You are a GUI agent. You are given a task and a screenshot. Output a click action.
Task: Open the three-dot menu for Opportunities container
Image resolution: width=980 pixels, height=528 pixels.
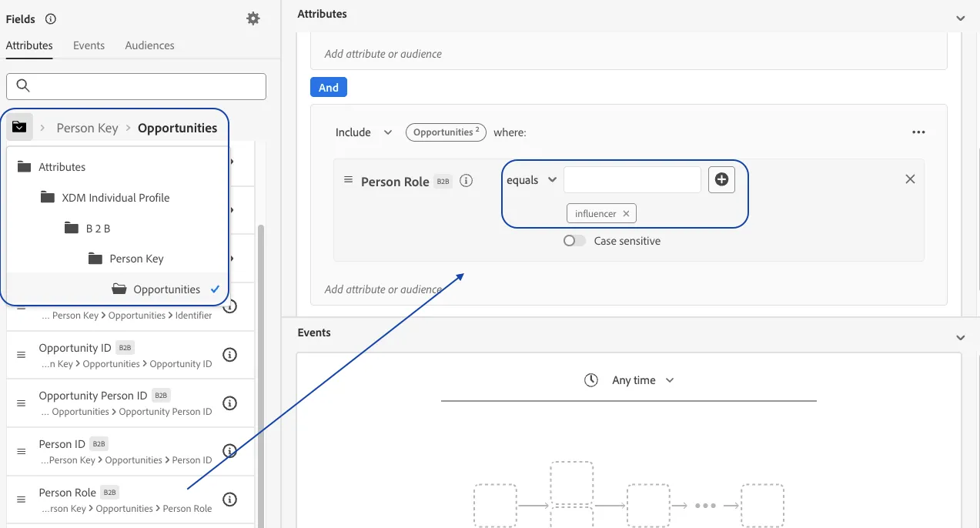(918, 132)
